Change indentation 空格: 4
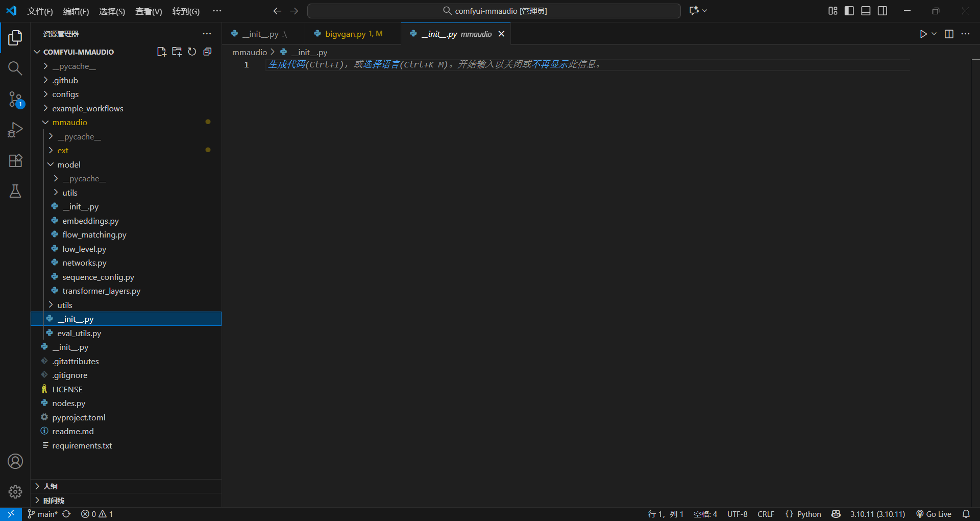 [x=705, y=514]
